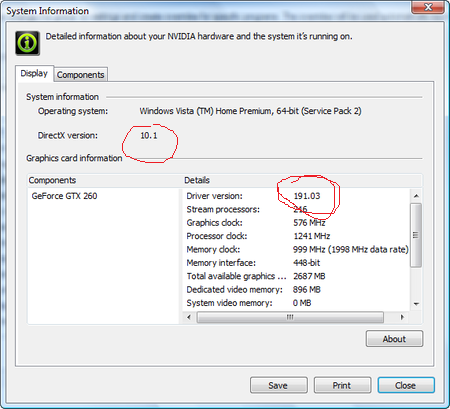Click the vertical scrollbar down arrow
Viewport: 450px width, 409px height.
point(416,304)
